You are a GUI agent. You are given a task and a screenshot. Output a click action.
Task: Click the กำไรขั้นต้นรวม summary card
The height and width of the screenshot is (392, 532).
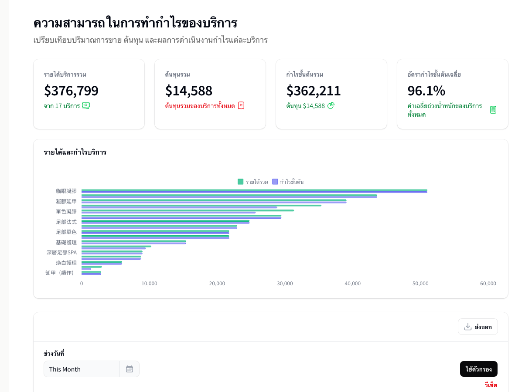click(331, 94)
